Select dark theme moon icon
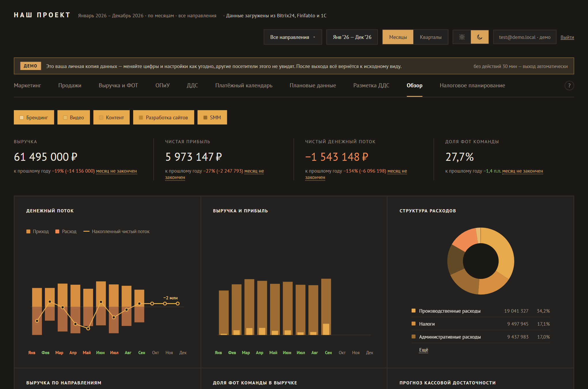 click(x=480, y=37)
